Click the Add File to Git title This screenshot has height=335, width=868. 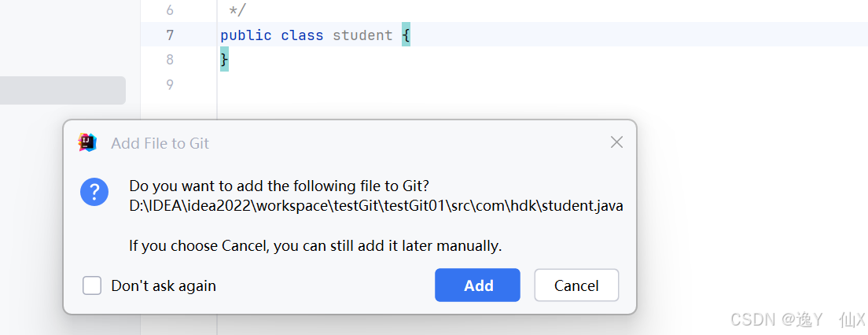pyautogui.click(x=160, y=143)
